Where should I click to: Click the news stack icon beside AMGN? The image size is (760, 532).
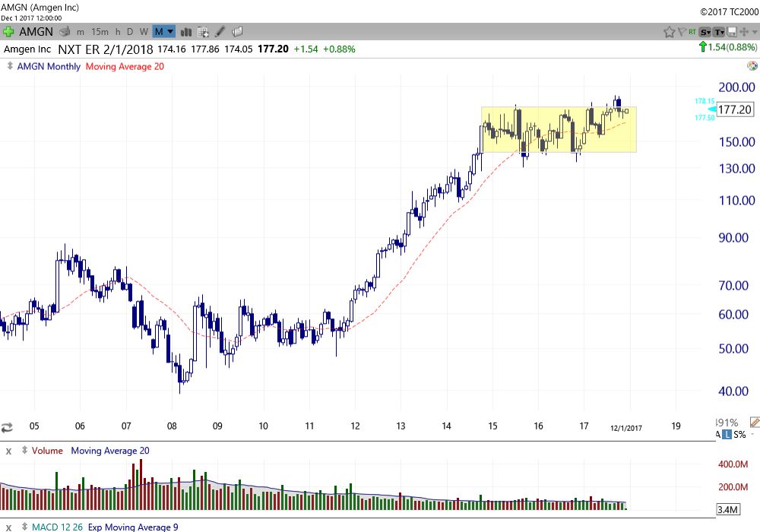click(65, 31)
